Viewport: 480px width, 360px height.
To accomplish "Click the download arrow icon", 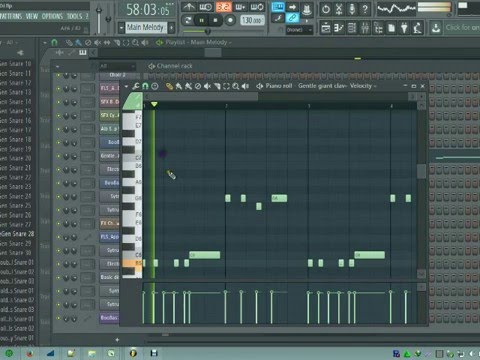I will [436, 28].
